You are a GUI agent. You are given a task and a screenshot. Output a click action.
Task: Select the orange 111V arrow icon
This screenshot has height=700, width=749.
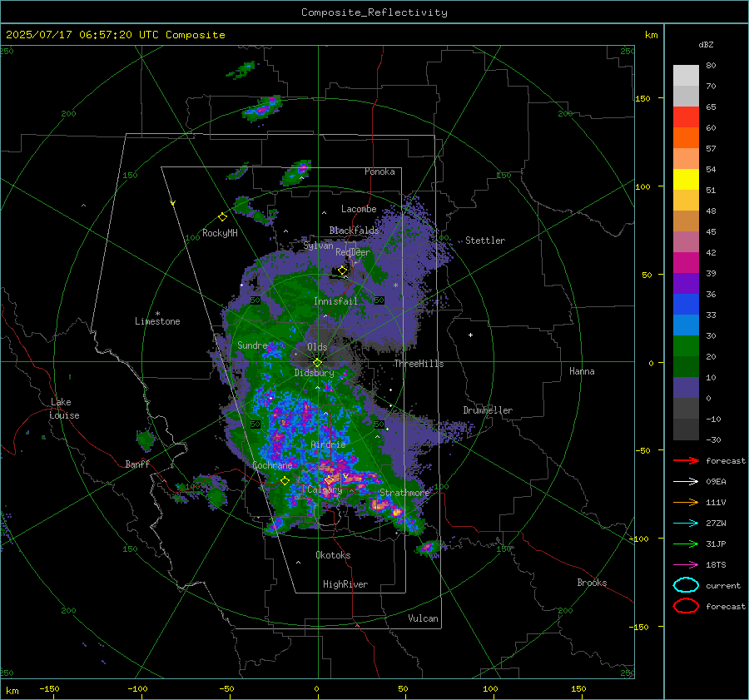pos(686,502)
